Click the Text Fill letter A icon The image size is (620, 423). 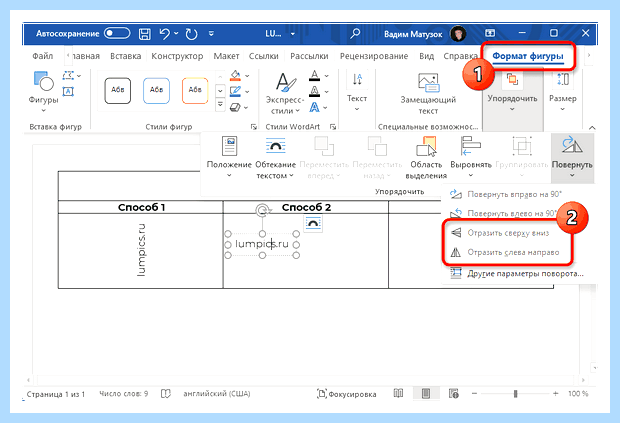tap(314, 75)
